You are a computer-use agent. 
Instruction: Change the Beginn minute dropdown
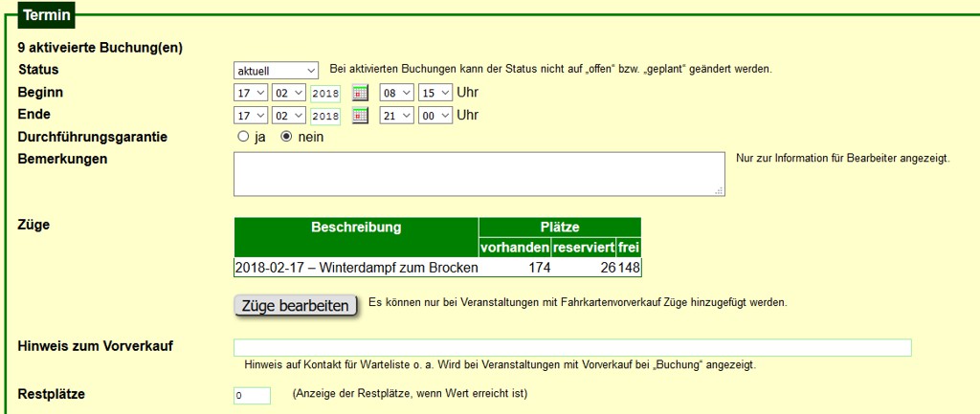tap(434, 93)
